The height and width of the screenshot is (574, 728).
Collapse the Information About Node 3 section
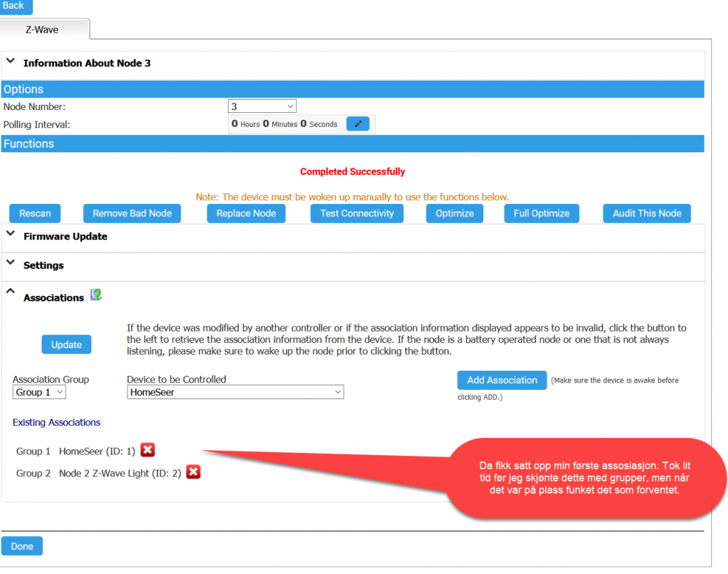click(11, 63)
